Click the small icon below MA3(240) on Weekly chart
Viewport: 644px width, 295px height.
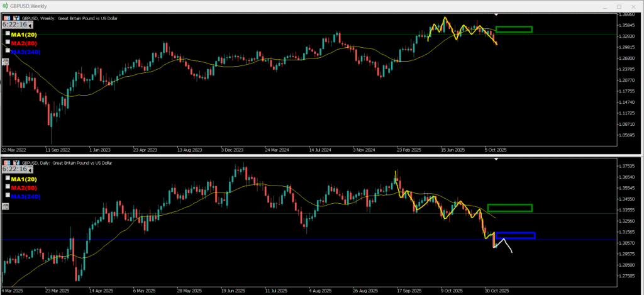click(x=6, y=61)
